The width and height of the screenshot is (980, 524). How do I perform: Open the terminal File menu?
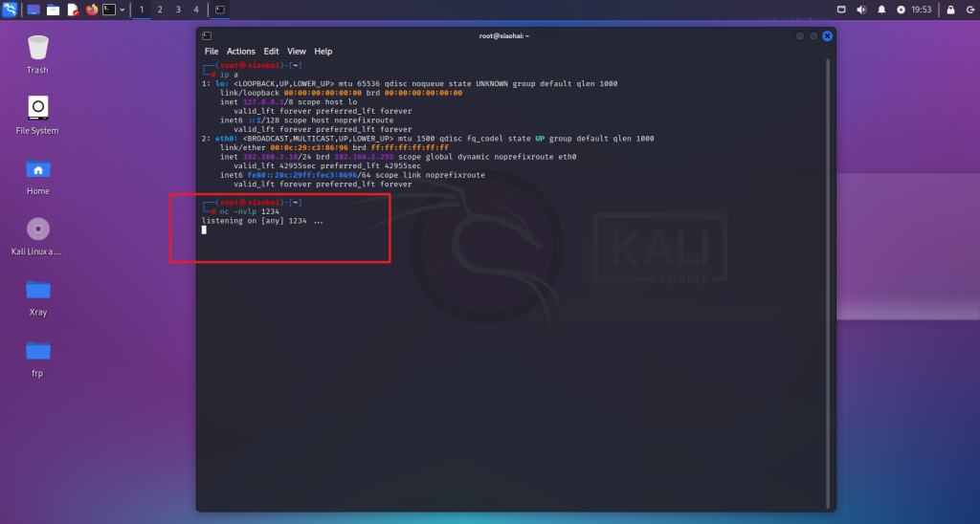tap(212, 52)
